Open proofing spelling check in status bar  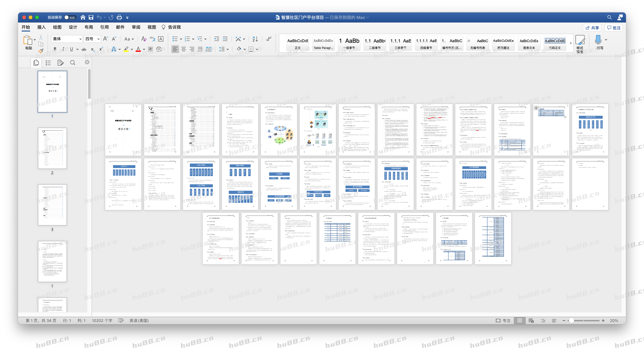(121, 321)
